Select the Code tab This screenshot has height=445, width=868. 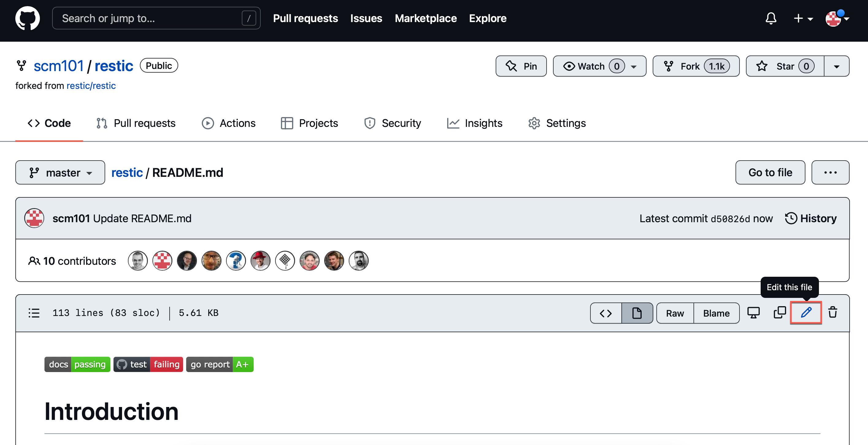click(49, 123)
